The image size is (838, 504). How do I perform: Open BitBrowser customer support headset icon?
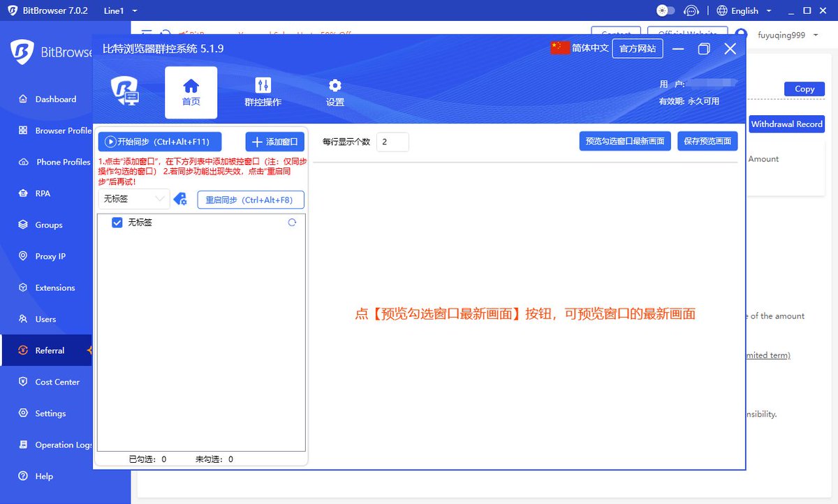691,10
